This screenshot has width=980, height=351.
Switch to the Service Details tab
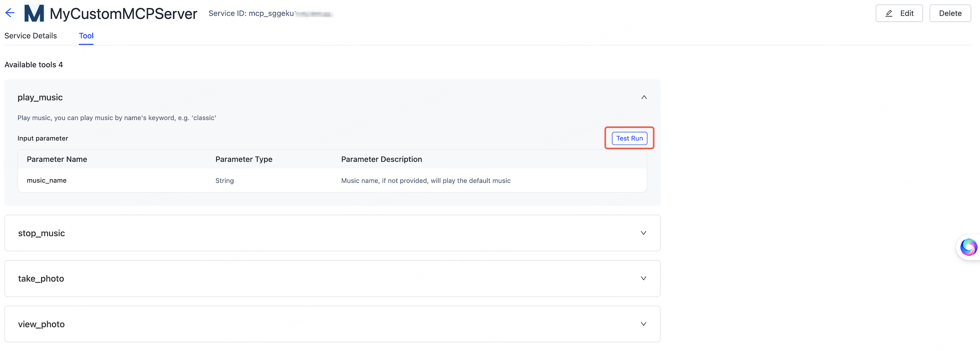30,36
